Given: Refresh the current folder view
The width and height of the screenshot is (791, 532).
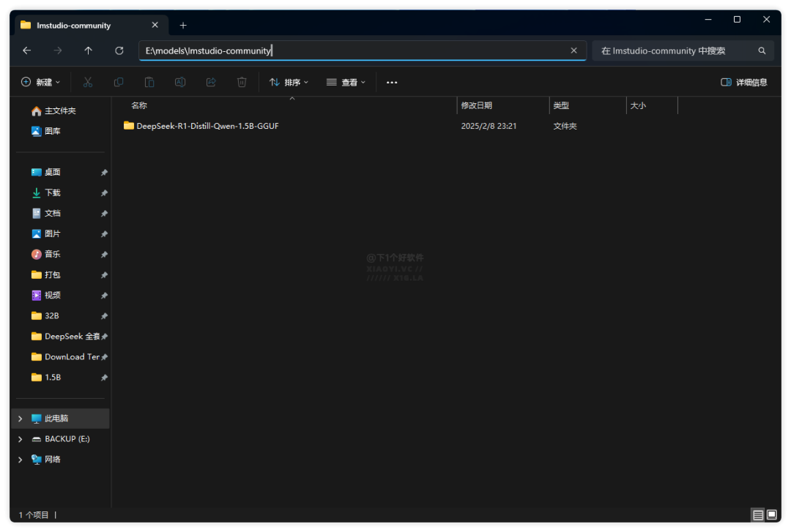Looking at the screenshot, I should (x=119, y=50).
